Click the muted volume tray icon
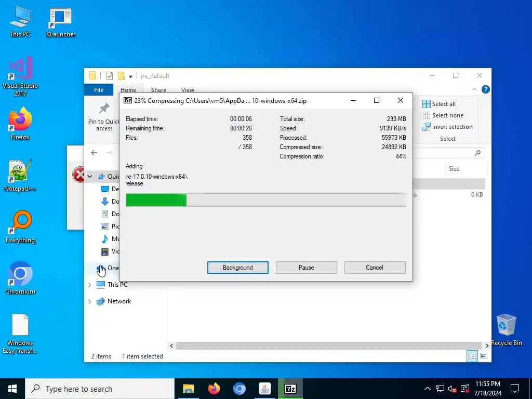Viewport: 532px width, 399px height. pyautogui.click(x=452, y=389)
